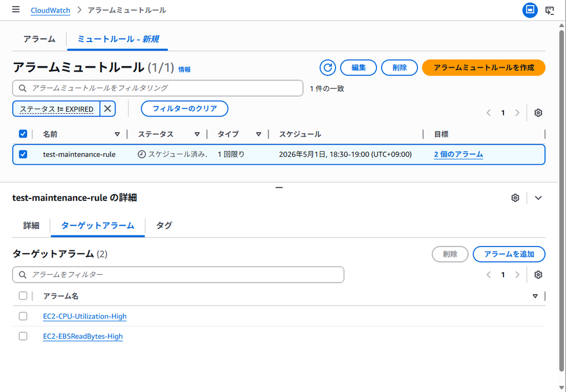Go to next page of mute rules
The width and height of the screenshot is (566, 392).
tap(517, 113)
